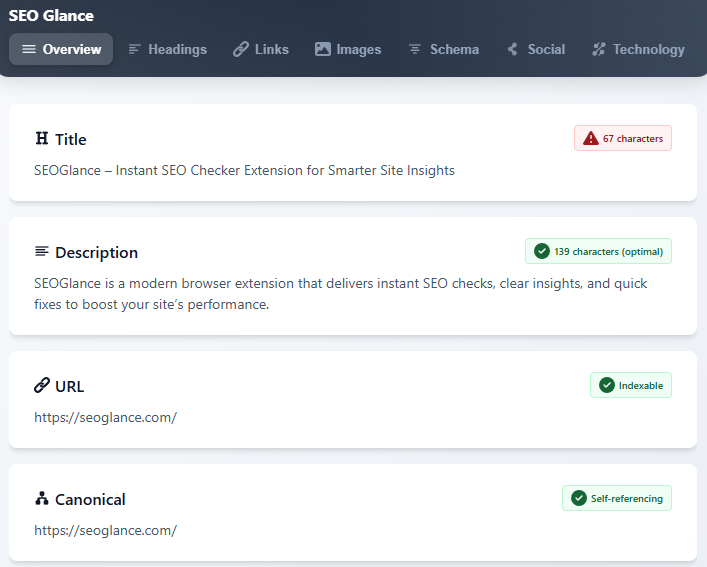Click the Description section heading
The height and width of the screenshot is (567, 707).
pyautogui.click(x=96, y=252)
